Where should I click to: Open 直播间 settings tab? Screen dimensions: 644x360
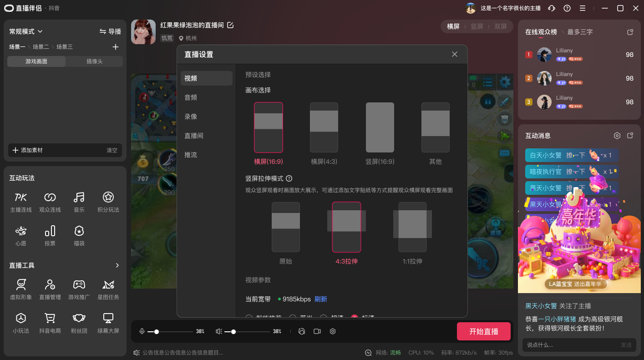(207, 136)
